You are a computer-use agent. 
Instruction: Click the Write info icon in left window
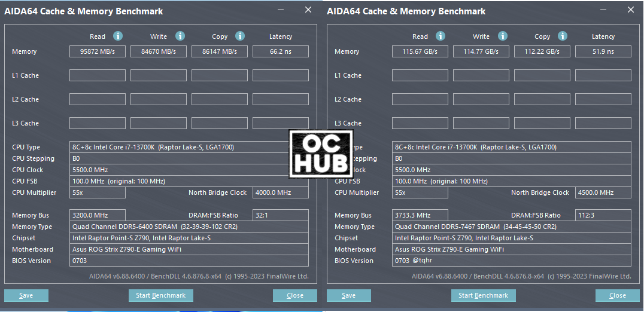180,36
